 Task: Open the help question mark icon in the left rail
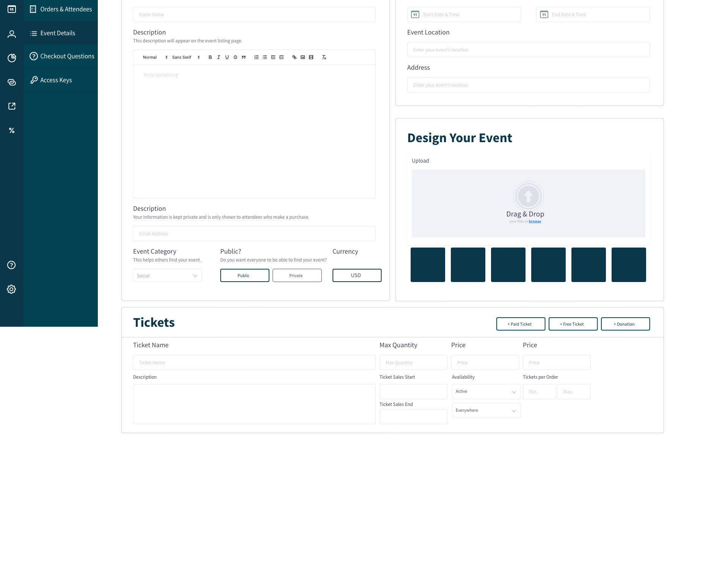pyautogui.click(x=11, y=265)
